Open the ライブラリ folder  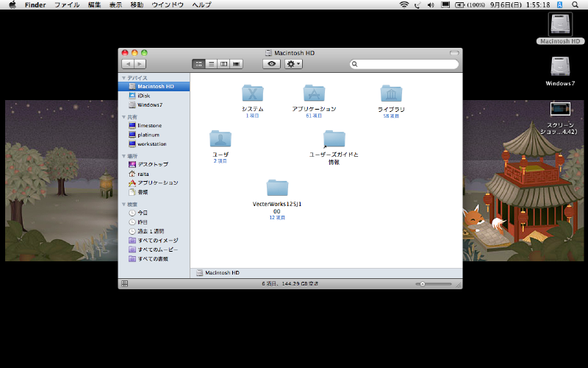pos(391,93)
